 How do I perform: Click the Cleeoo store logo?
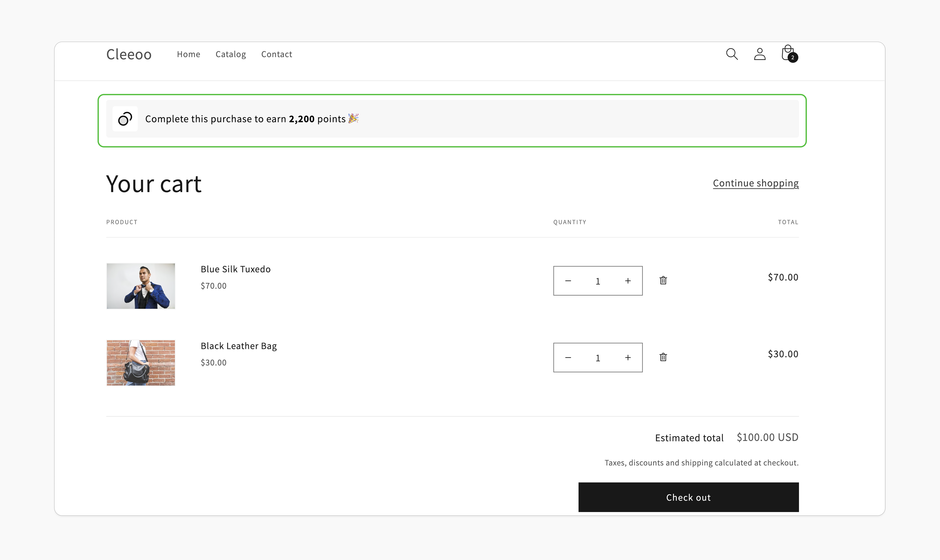click(x=129, y=54)
